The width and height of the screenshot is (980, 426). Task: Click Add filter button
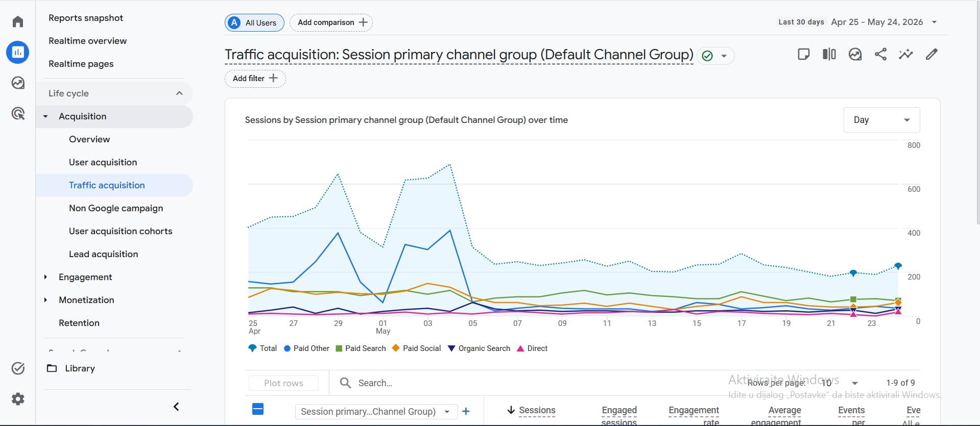255,79
